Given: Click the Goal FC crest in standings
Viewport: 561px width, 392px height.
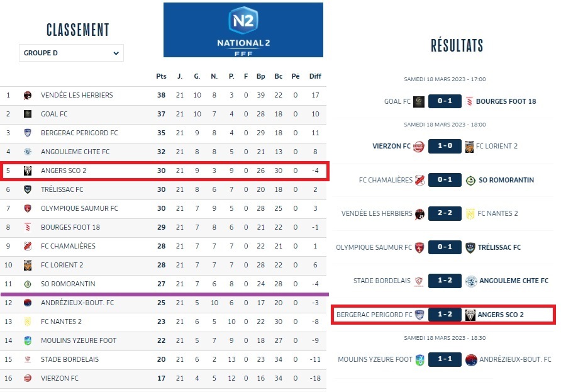Looking at the screenshot, I should [x=28, y=115].
